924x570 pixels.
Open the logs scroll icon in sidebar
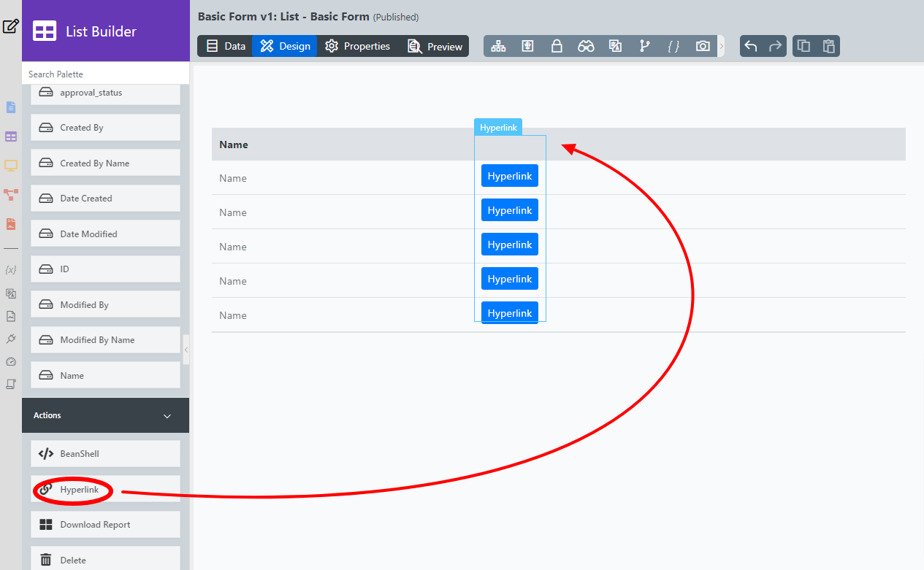11,383
